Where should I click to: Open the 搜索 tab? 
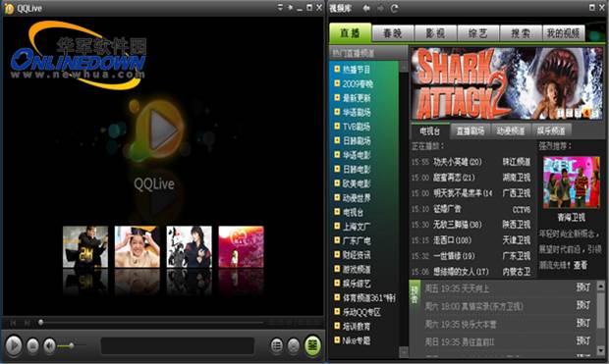[521, 33]
